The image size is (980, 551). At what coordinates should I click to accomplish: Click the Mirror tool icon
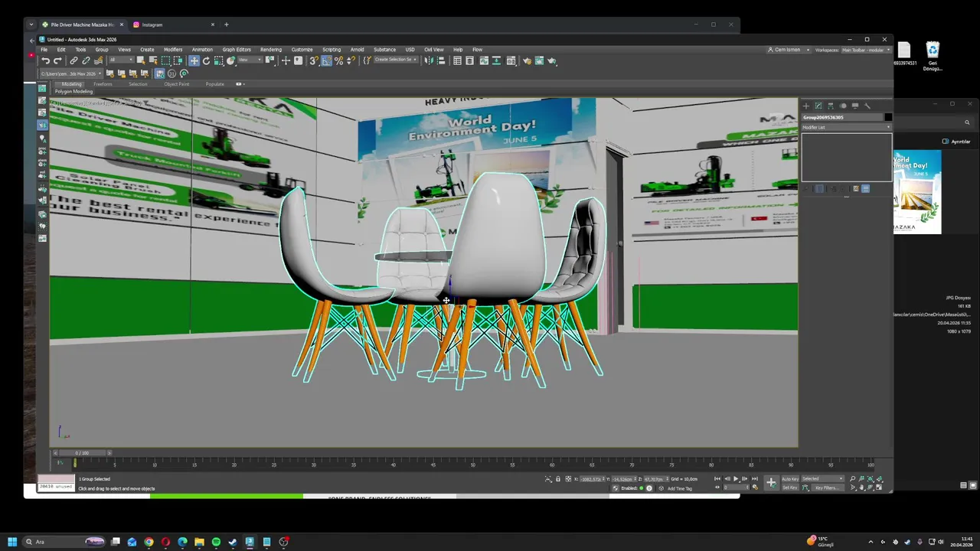point(429,60)
